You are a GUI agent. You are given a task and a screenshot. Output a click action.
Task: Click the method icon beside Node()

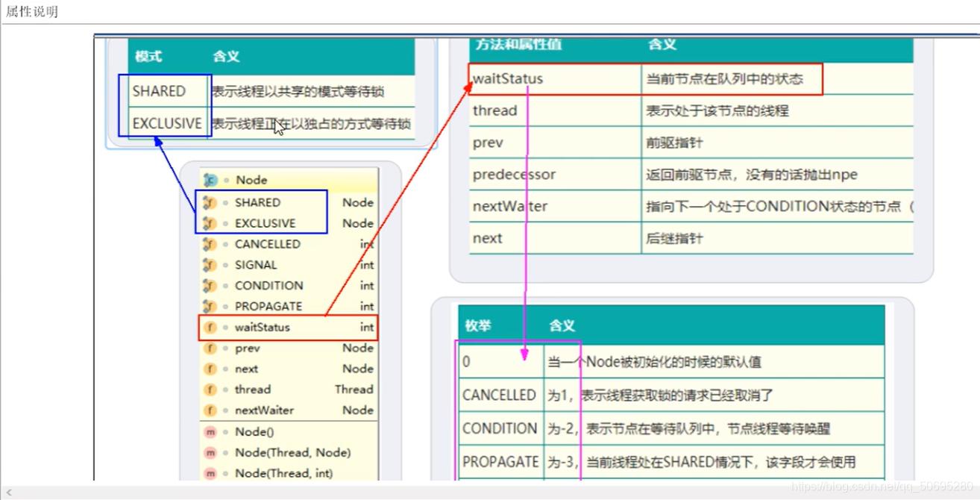click(x=210, y=431)
